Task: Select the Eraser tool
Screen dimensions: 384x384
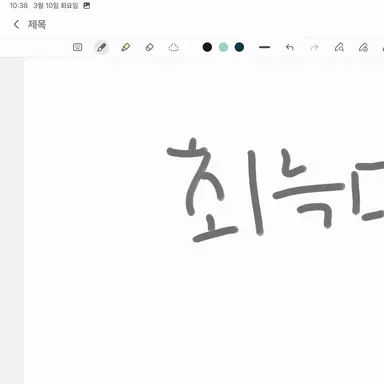Action: (150, 47)
